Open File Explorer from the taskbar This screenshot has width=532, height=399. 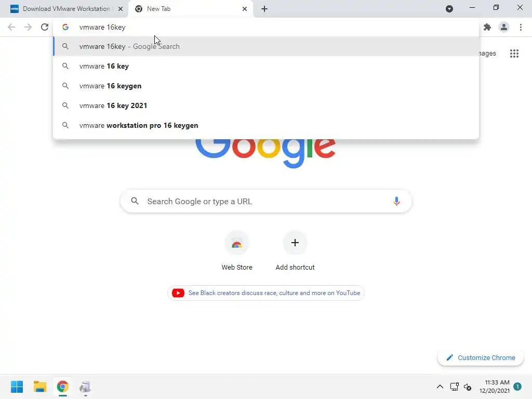39,387
